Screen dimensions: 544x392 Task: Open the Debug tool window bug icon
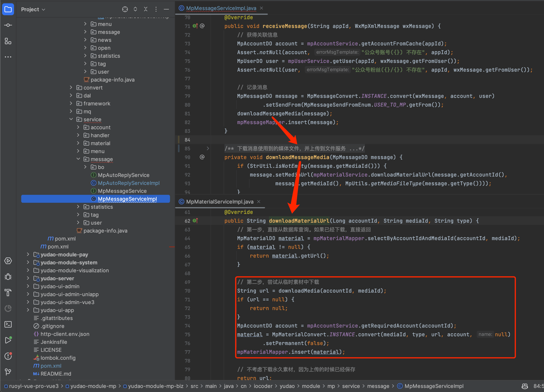point(8,277)
